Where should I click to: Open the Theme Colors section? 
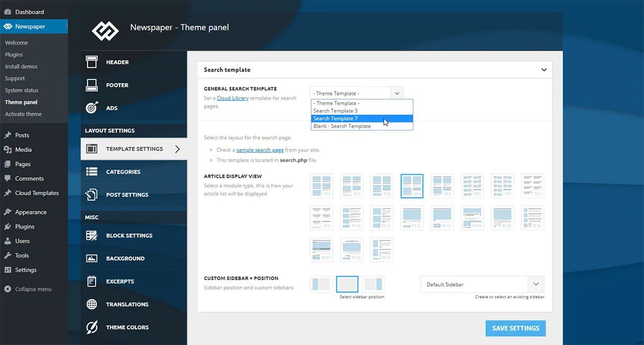[x=134, y=327]
